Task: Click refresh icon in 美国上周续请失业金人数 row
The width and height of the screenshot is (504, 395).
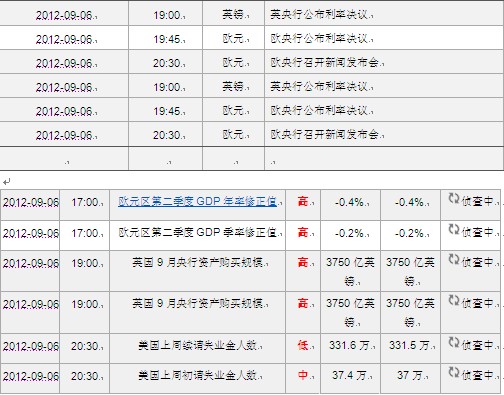Action: pos(454,342)
